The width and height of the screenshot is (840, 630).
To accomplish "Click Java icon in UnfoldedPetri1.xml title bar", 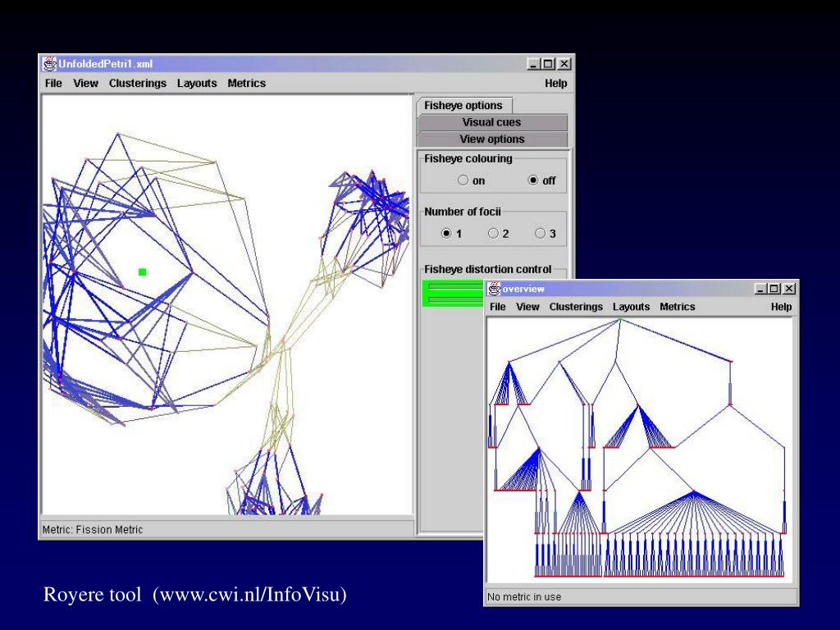I will click(x=49, y=64).
